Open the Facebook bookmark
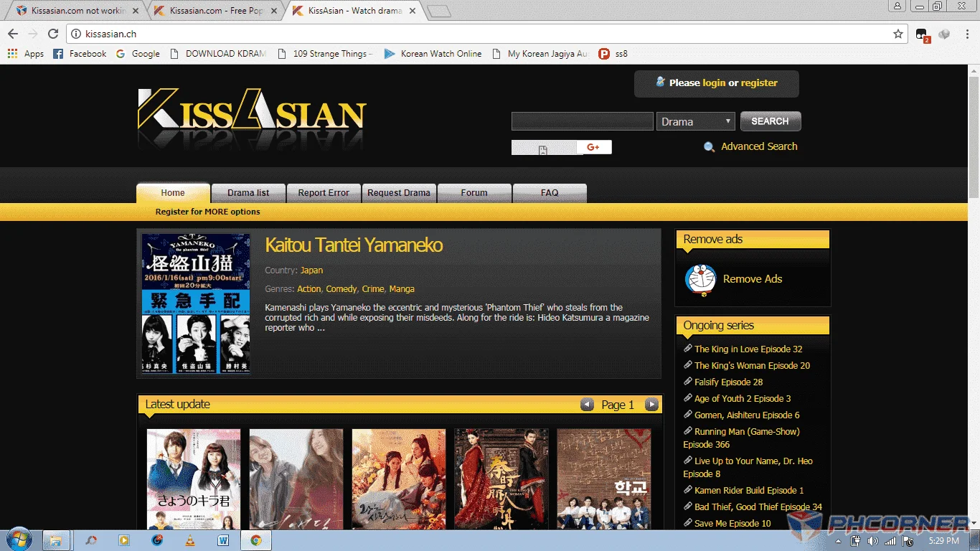980x551 pixels. click(x=80, y=54)
